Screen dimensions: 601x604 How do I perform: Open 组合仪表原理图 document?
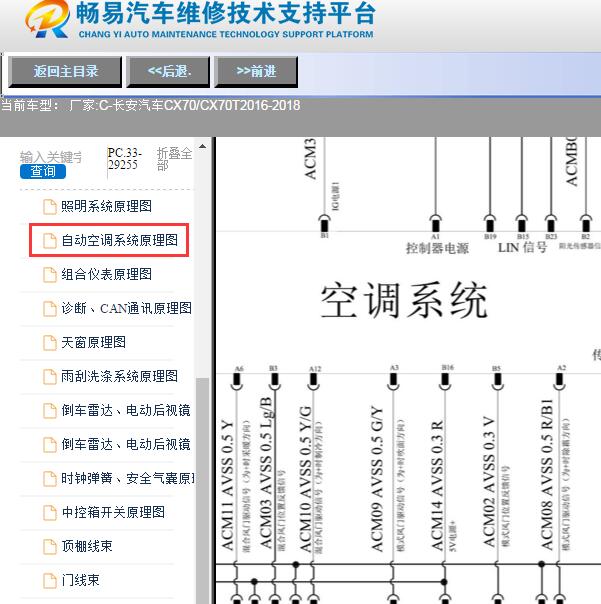pos(106,274)
